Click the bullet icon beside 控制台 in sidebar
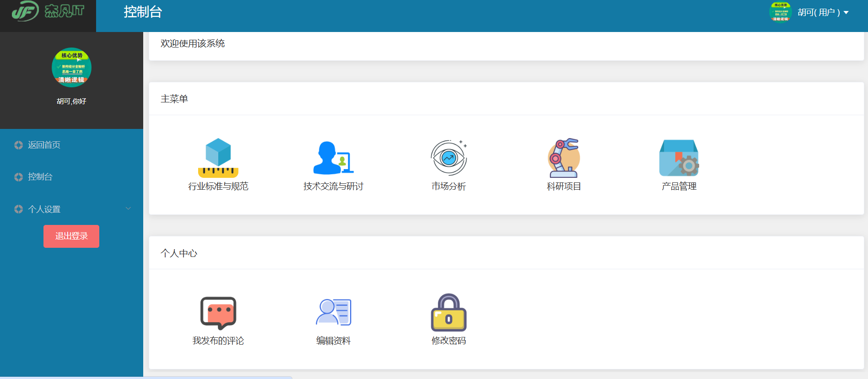 click(18, 177)
